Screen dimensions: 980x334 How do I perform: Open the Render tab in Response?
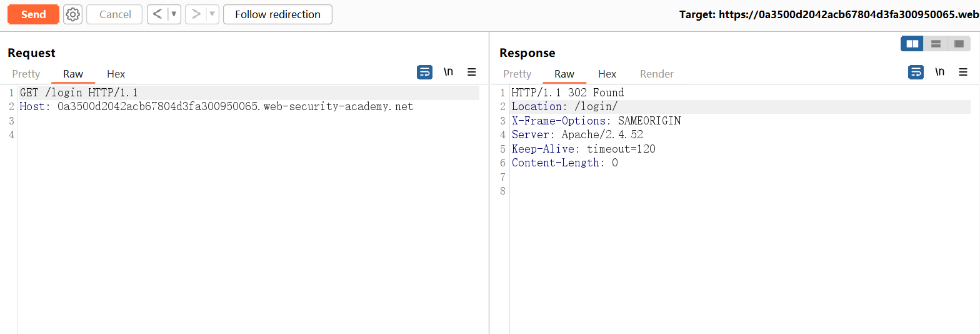656,74
